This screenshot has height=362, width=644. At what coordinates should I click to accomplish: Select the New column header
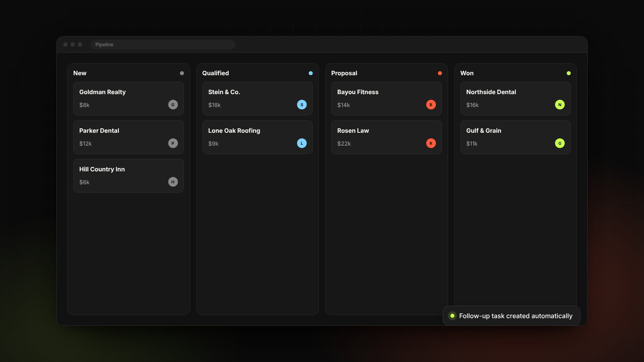pos(80,73)
